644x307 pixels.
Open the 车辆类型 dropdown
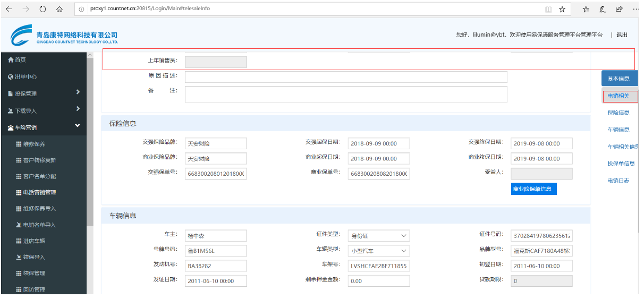(379, 251)
